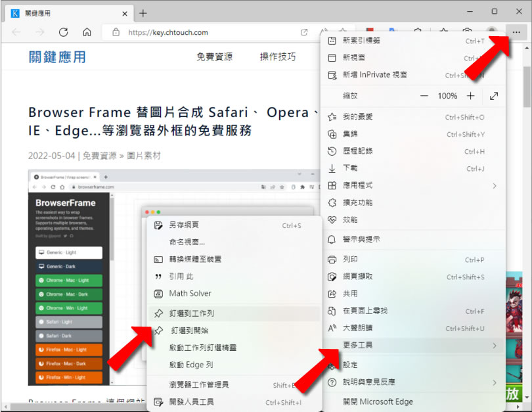Image resolution: width=532 pixels, height=412 pixels.
Task: Click the open-in-app icon in address bar
Action: click(x=304, y=32)
